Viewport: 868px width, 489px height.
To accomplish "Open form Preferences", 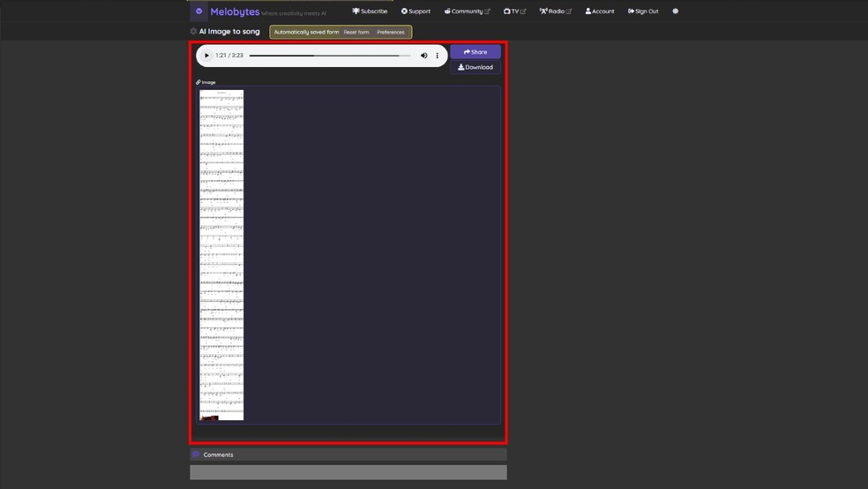I will point(391,32).
